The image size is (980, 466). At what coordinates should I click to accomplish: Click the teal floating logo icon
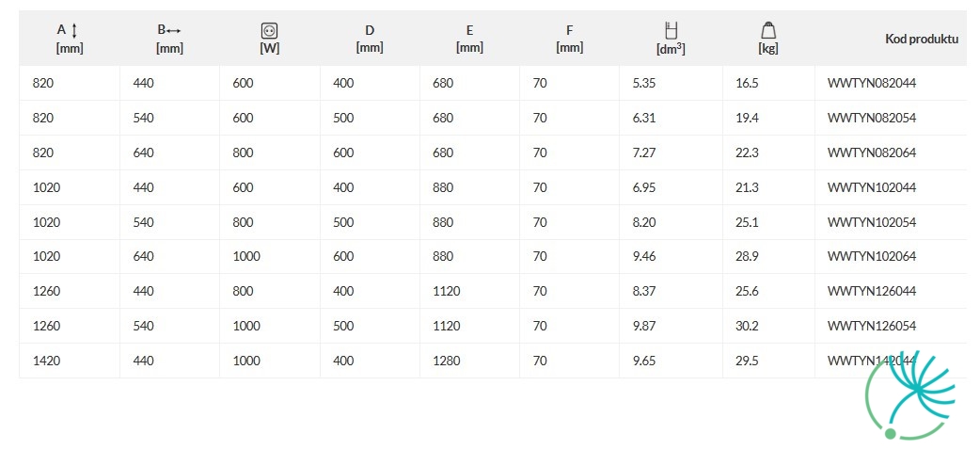912,395
